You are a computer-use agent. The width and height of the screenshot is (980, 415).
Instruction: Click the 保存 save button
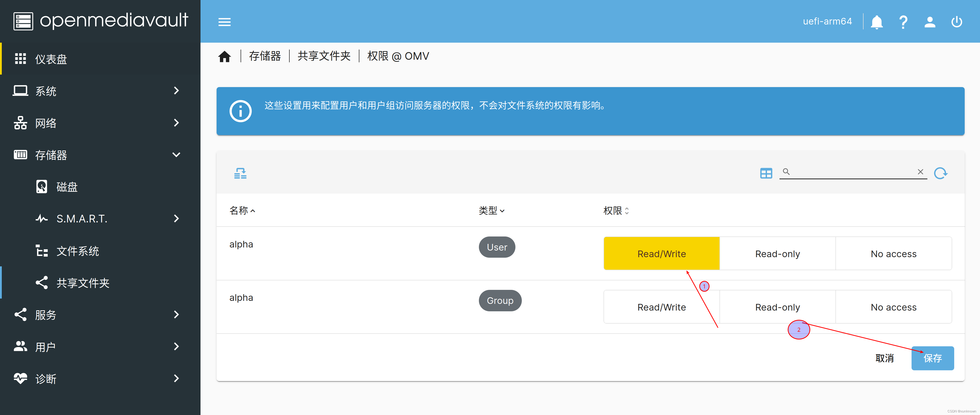click(x=932, y=358)
